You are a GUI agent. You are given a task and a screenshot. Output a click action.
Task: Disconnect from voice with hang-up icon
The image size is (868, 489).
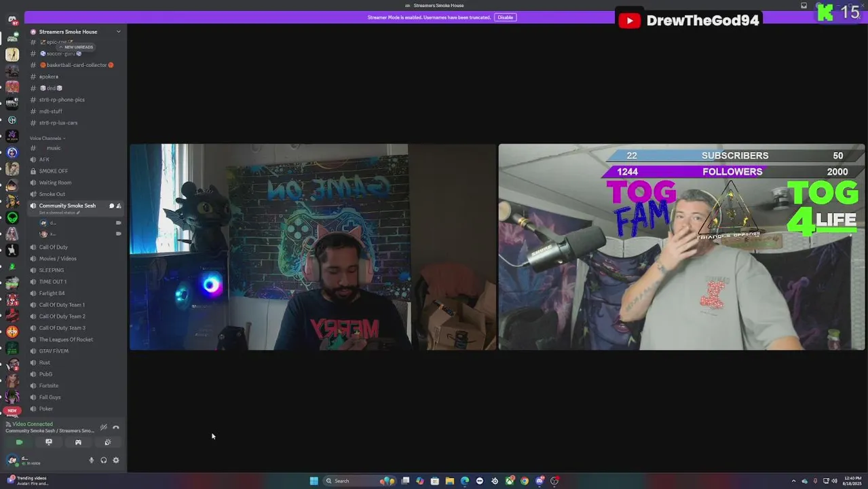(x=116, y=427)
